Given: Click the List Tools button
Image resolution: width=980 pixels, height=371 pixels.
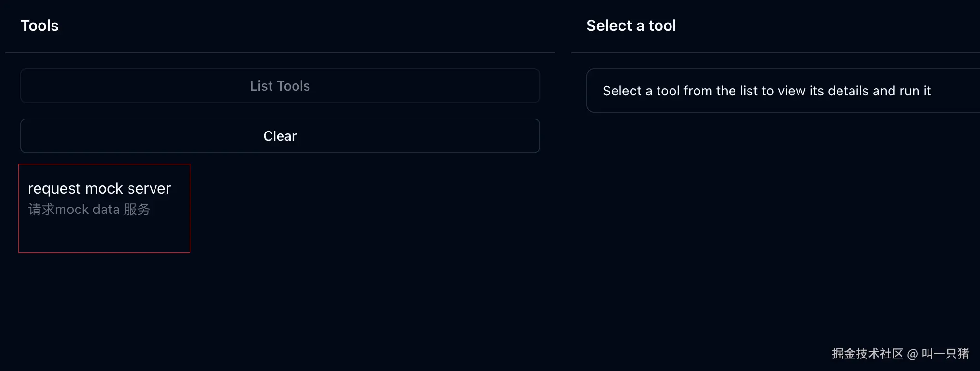Looking at the screenshot, I should 280,86.
